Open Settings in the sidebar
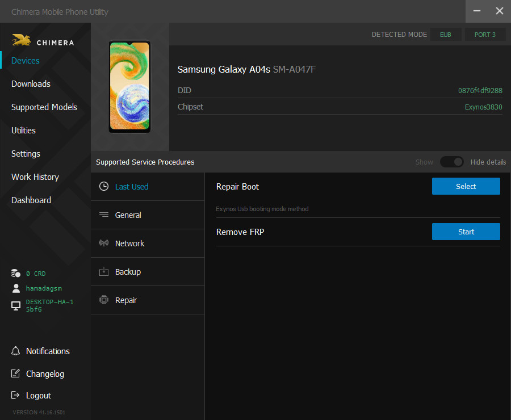The image size is (511, 420). [x=26, y=154]
